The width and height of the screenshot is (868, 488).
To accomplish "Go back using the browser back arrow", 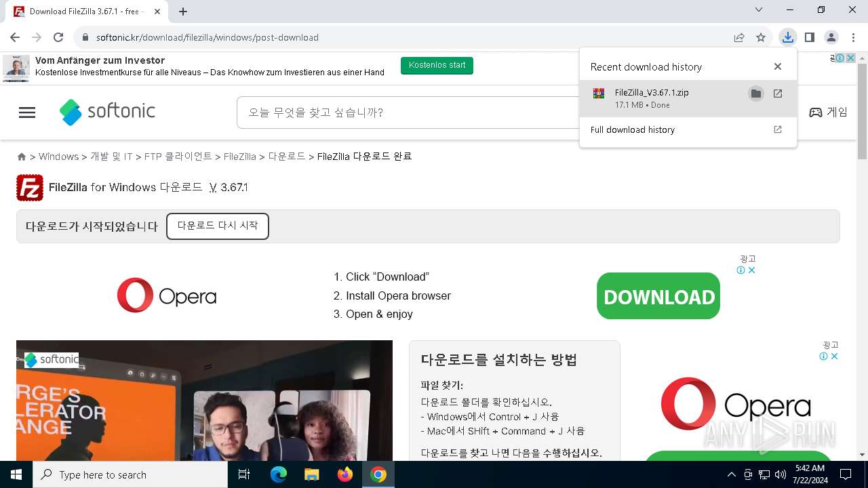I will point(15,37).
